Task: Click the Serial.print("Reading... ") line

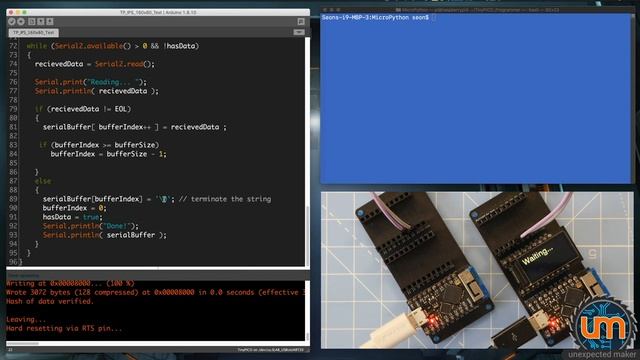Action: tap(91, 82)
